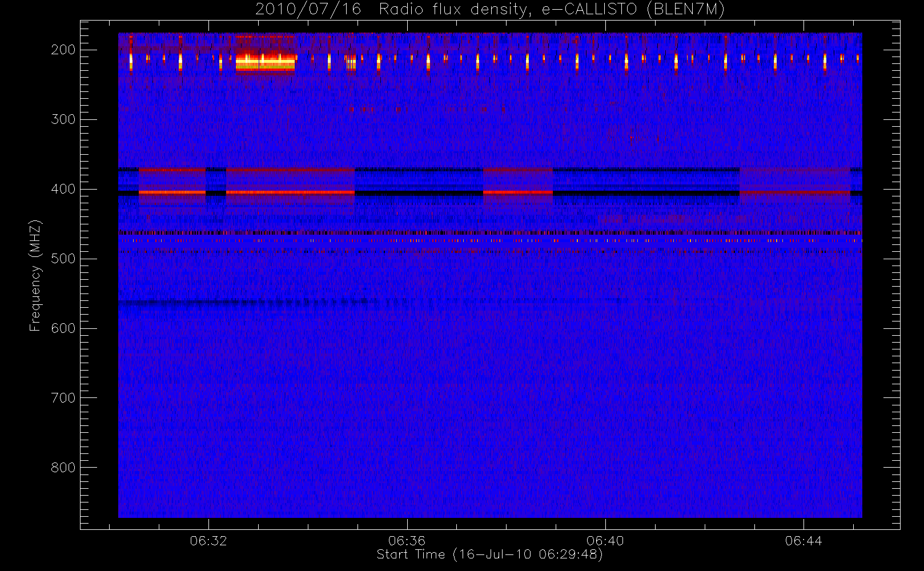Screen dimensions: 924x571
Task: Click the 600 frequency axis label
Action: tap(63, 328)
